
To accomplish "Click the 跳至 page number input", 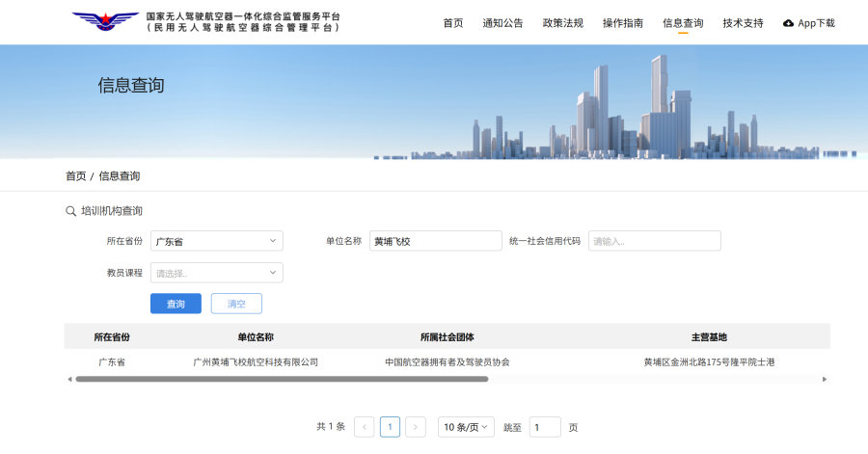I will click(x=545, y=427).
